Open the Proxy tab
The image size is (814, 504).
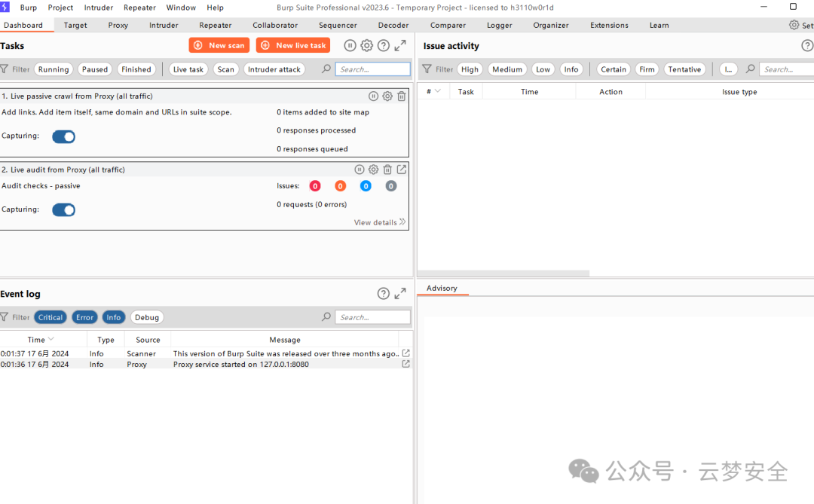point(118,25)
